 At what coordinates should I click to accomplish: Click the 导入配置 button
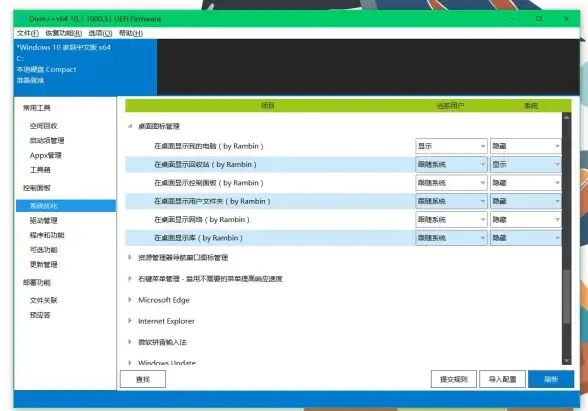(502, 379)
